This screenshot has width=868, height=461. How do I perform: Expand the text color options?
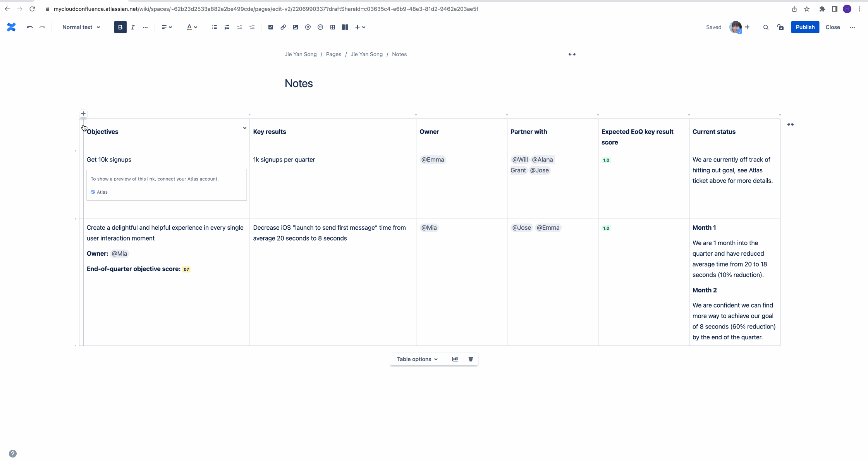[196, 27]
